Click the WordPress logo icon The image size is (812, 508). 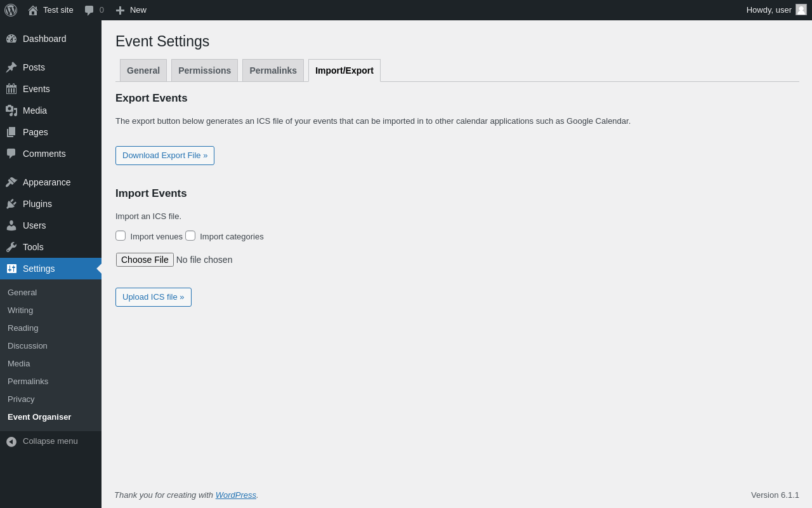coord(11,10)
